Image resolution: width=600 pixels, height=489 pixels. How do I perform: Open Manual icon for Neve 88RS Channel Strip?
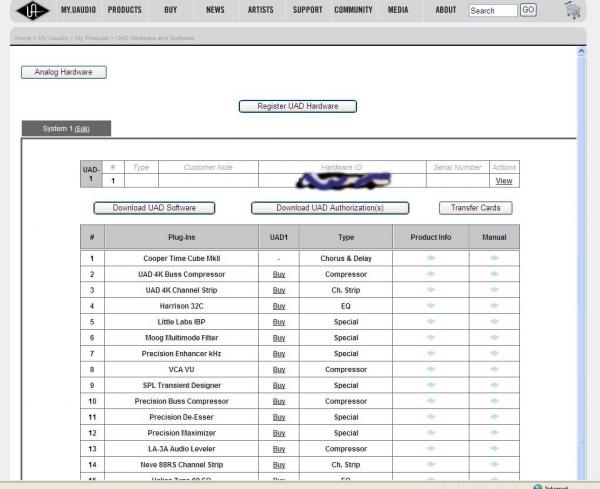click(494, 465)
